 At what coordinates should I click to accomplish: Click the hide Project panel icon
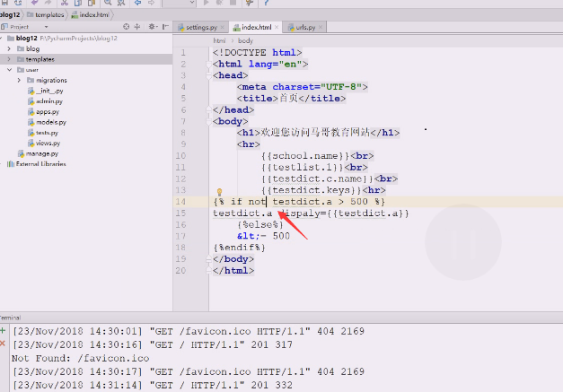click(165, 27)
